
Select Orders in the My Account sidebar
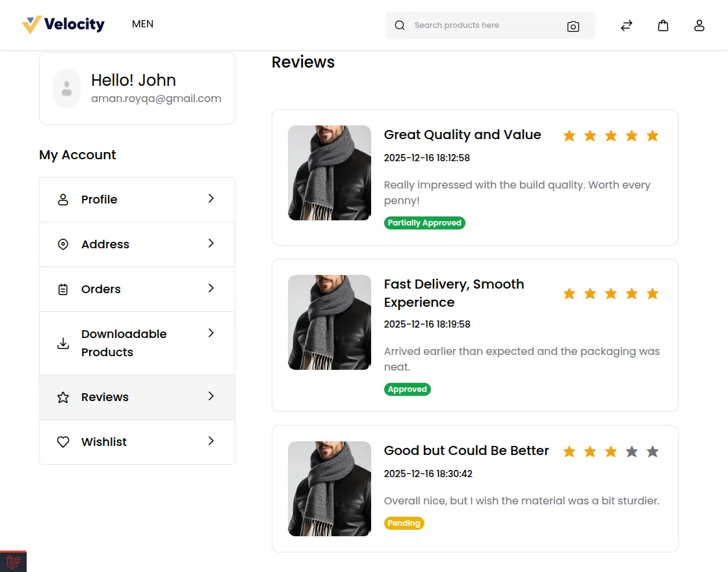pyautogui.click(x=101, y=289)
